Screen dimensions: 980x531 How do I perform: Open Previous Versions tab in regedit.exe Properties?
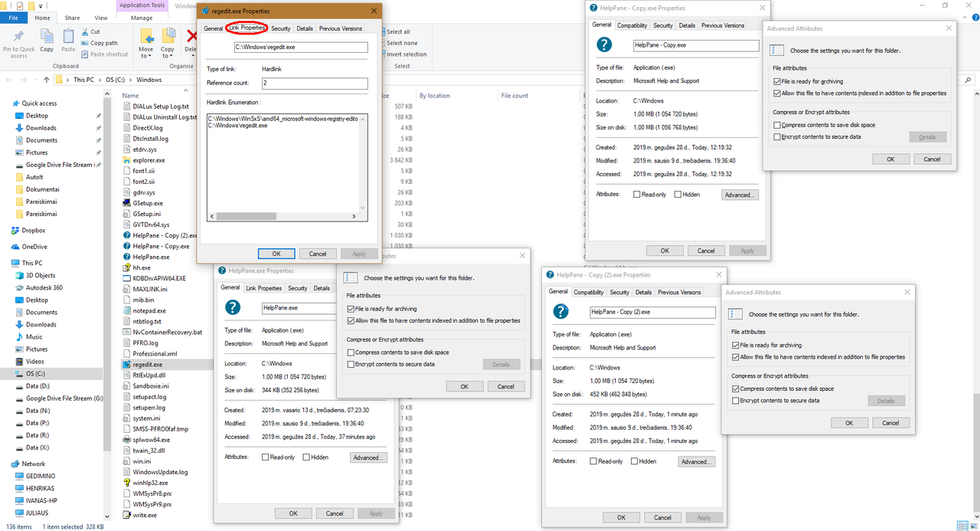click(341, 28)
